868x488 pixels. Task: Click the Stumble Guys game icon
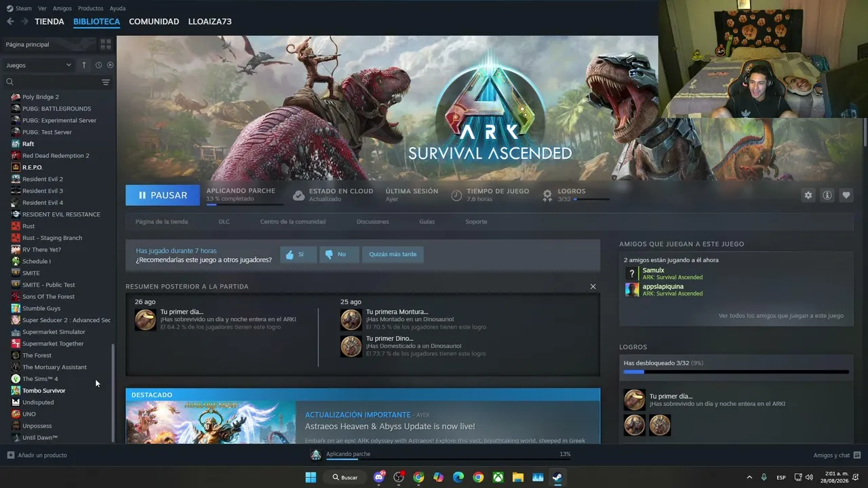tap(16, 308)
